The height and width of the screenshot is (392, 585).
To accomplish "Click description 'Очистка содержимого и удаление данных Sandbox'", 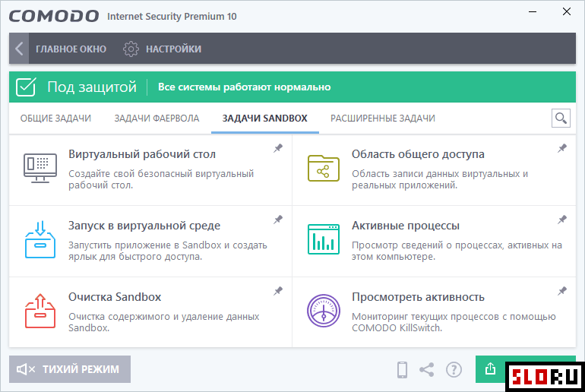I will (164, 322).
